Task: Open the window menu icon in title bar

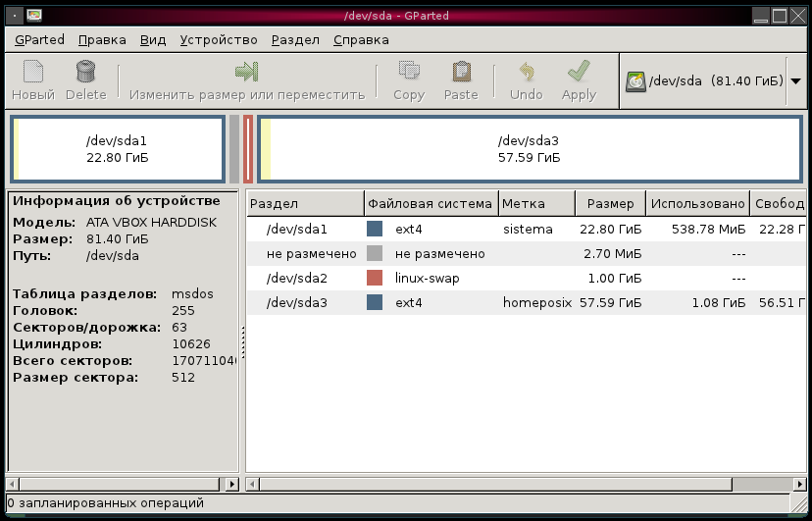Action: coord(15,16)
